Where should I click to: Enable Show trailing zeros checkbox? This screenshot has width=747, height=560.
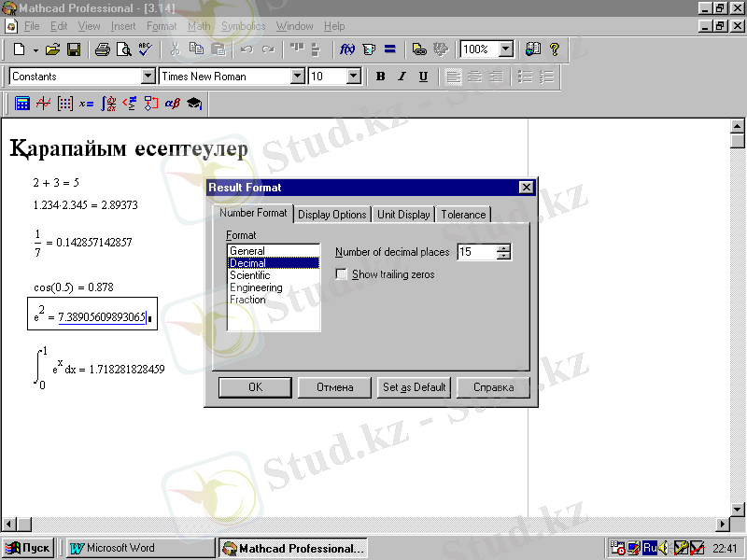[x=342, y=274]
